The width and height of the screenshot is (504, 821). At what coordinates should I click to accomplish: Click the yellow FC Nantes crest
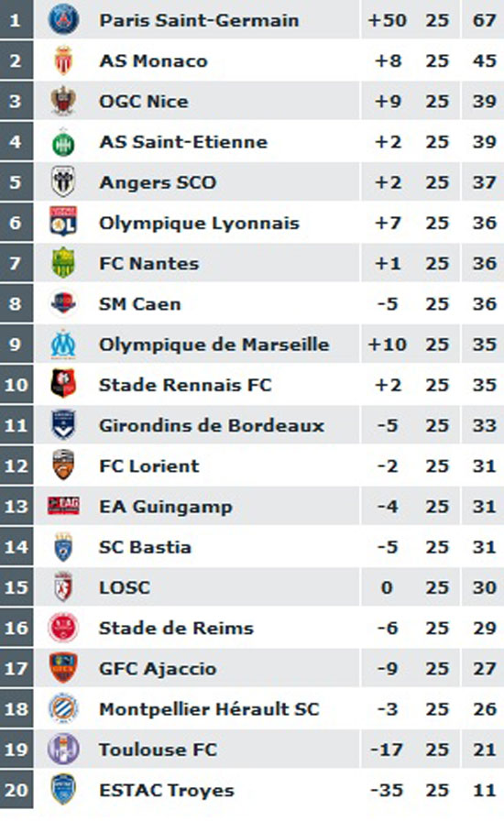click(x=63, y=263)
